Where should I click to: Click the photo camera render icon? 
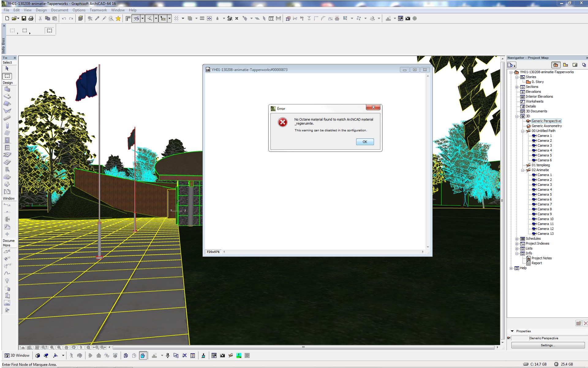click(408, 18)
